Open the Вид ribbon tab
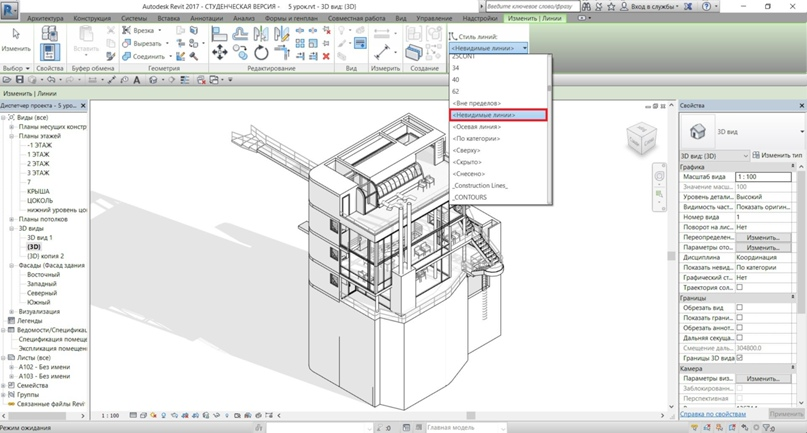This screenshot has height=433, width=807. tap(401, 18)
